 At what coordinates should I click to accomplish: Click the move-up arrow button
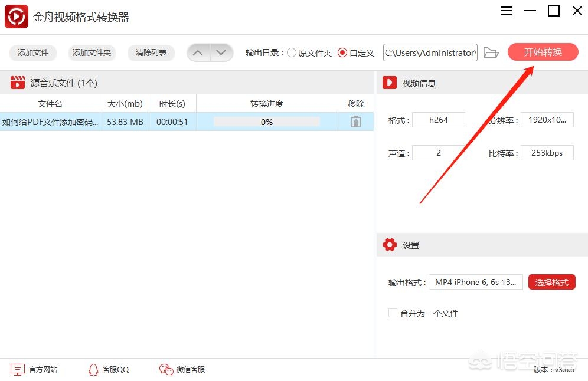pyautogui.click(x=198, y=53)
